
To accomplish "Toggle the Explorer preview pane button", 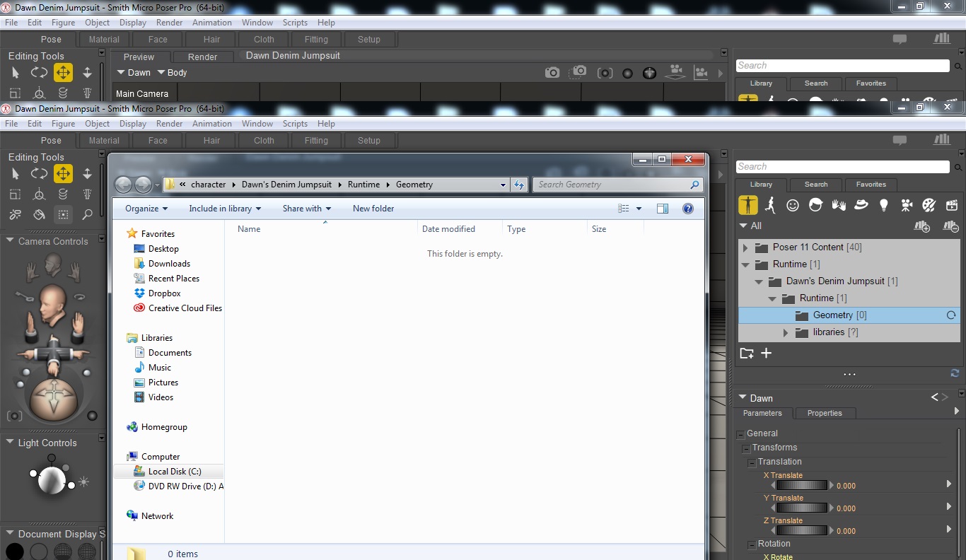I will point(663,209).
